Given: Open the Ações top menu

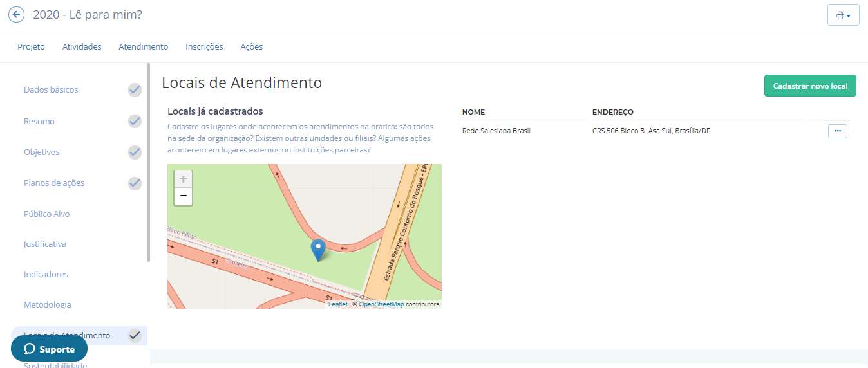Looking at the screenshot, I should coord(251,47).
